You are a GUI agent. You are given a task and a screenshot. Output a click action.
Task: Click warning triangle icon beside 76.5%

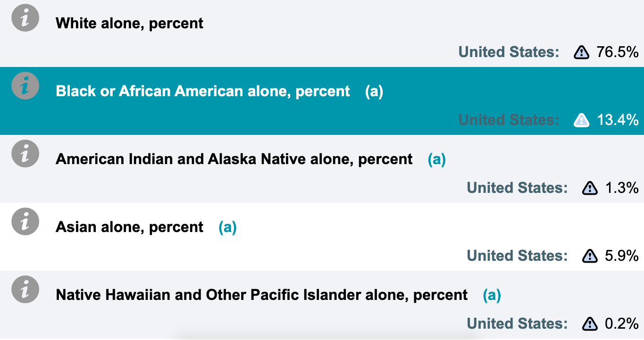point(581,52)
